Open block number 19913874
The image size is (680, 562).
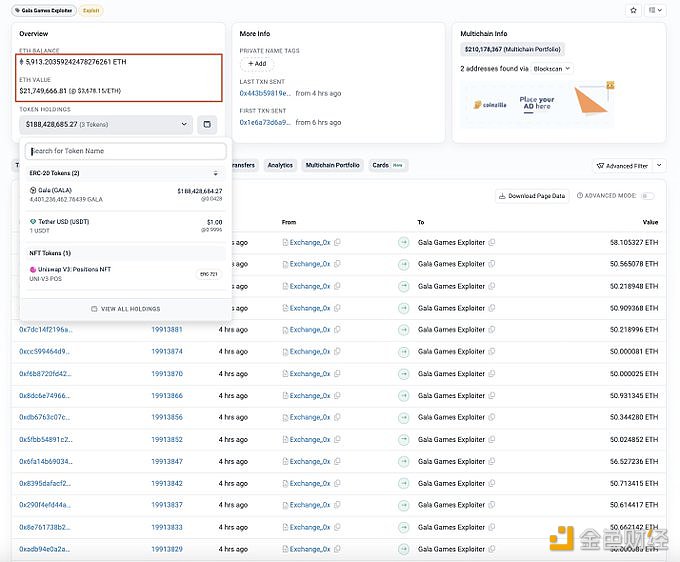click(x=167, y=351)
